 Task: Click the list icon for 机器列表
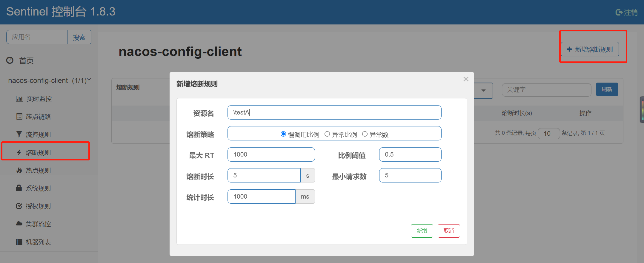(x=19, y=242)
